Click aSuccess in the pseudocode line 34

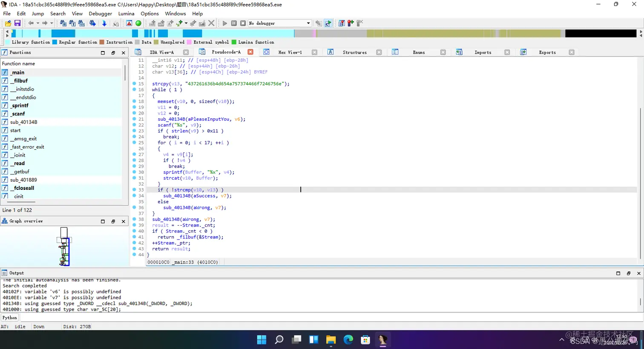204,196
